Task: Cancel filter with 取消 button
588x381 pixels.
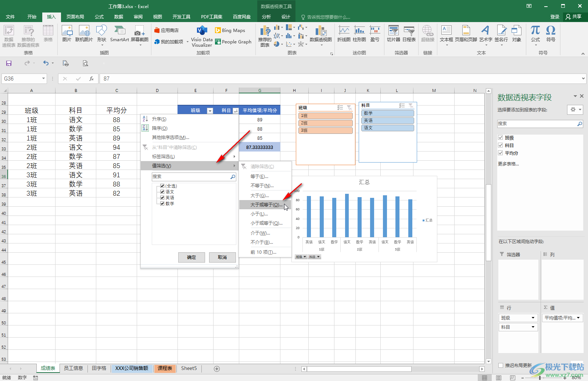Action: click(222, 257)
